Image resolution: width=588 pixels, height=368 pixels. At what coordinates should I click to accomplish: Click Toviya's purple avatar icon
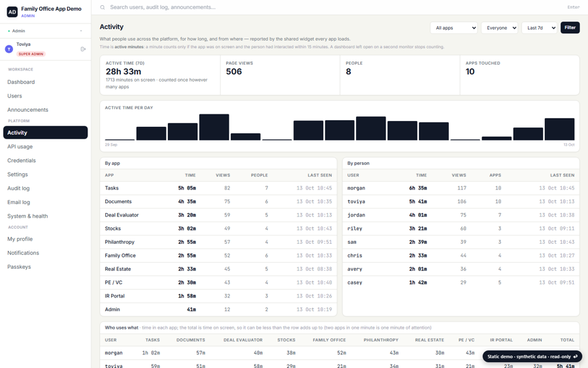[x=9, y=49]
